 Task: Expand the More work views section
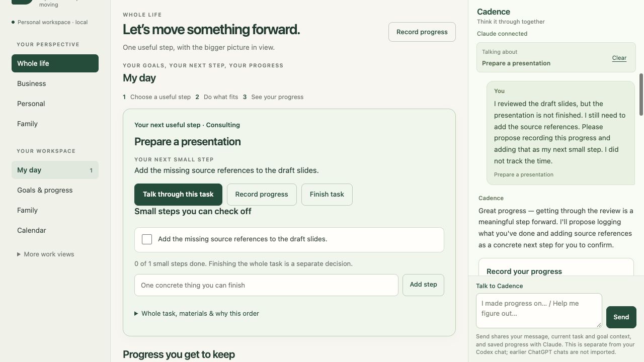(45, 254)
